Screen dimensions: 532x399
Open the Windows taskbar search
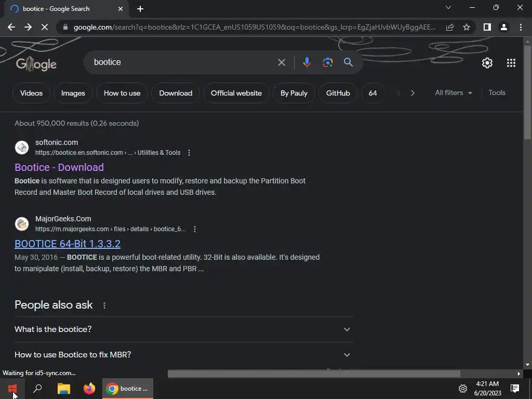(x=37, y=389)
